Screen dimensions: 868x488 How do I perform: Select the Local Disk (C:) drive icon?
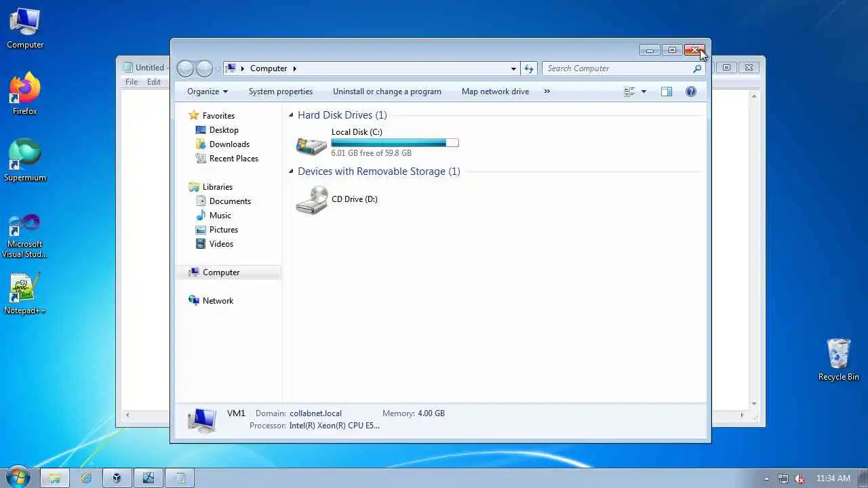(x=312, y=144)
